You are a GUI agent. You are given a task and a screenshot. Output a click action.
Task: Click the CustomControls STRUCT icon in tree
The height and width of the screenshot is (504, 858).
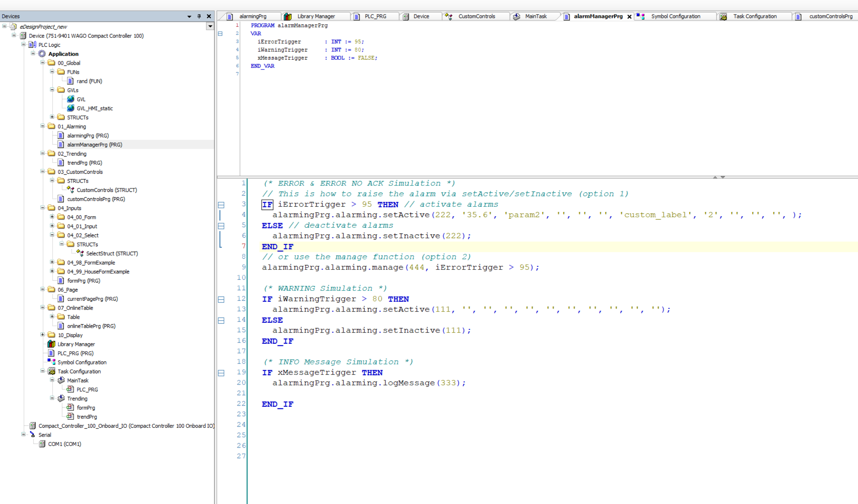pyautogui.click(x=71, y=190)
